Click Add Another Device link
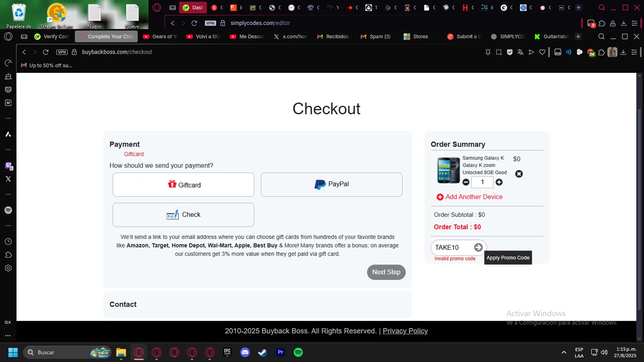Image resolution: width=644 pixels, height=362 pixels. 469,197
